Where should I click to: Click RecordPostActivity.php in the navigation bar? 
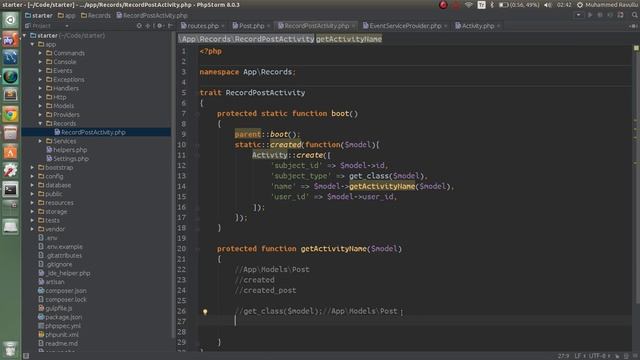[152, 16]
